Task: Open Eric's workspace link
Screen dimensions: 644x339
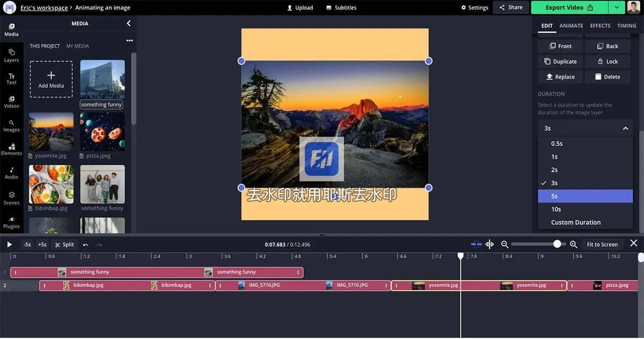Action: pyautogui.click(x=44, y=8)
